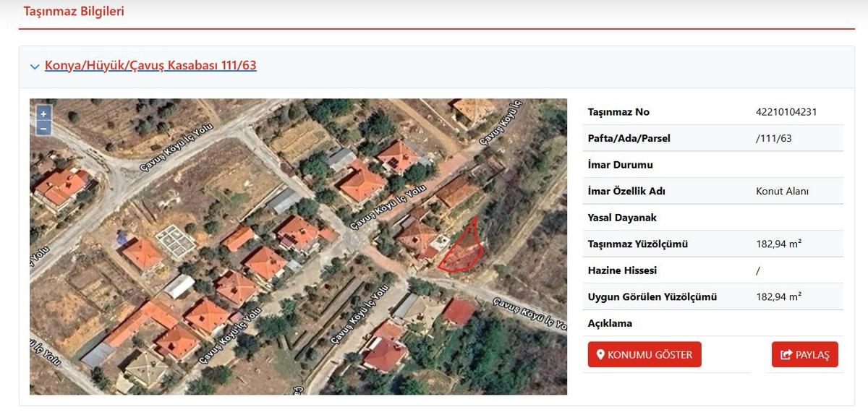Zoom out on the satellite map
Image resolution: width=868 pixels, height=415 pixels.
click(x=43, y=128)
